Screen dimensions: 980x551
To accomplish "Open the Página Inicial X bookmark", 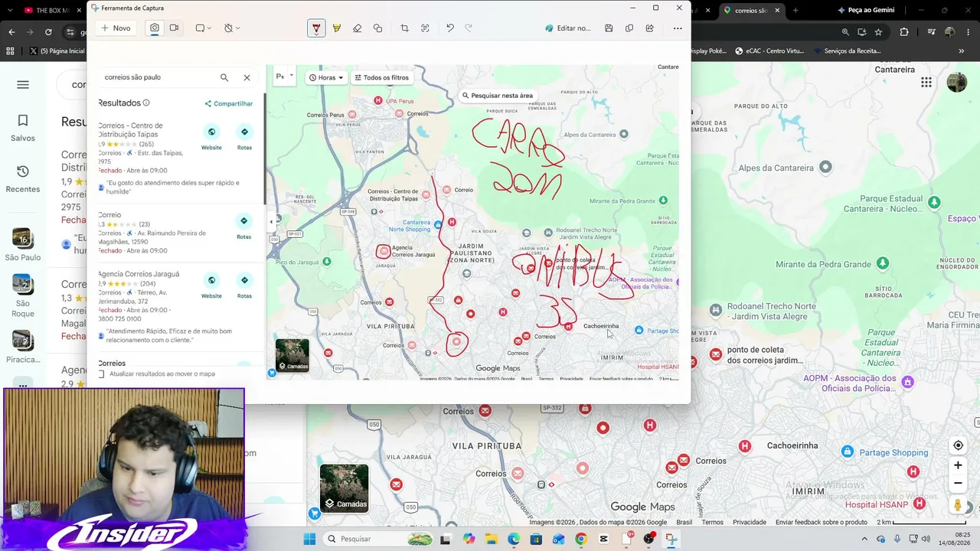I will tap(57, 51).
